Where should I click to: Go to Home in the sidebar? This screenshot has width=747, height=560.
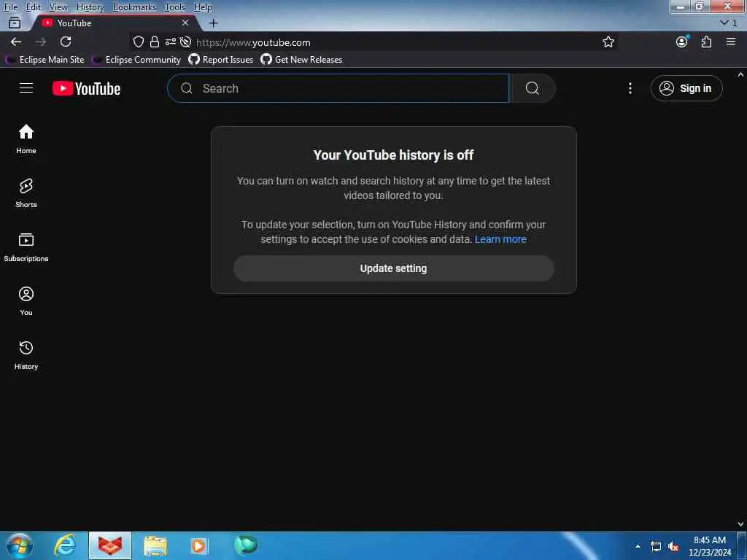point(26,139)
